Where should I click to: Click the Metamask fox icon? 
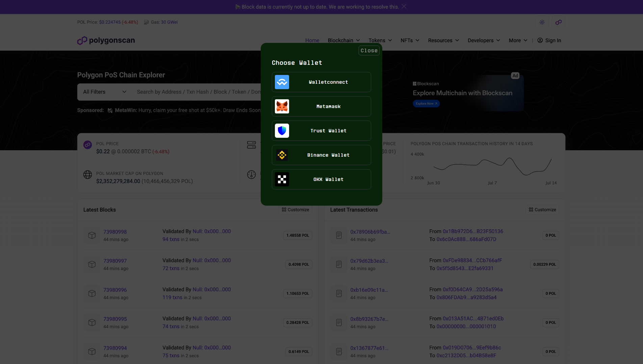[282, 106]
